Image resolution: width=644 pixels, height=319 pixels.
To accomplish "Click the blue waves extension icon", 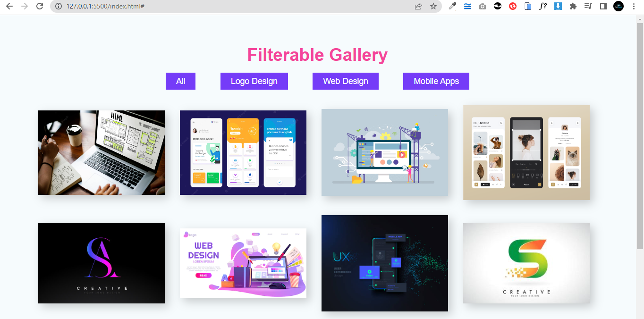I will (x=467, y=6).
